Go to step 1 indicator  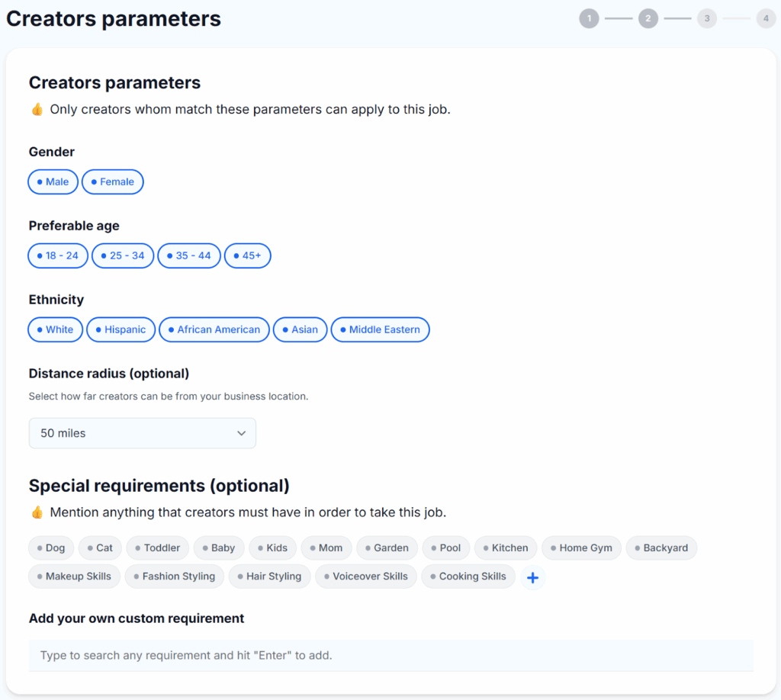[x=589, y=18]
